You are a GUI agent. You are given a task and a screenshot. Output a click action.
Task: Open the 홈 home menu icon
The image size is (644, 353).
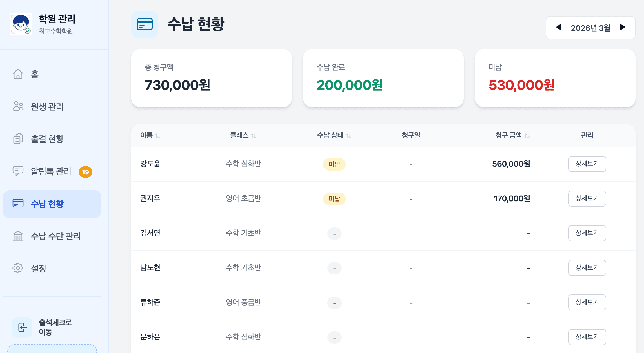pyautogui.click(x=18, y=74)
